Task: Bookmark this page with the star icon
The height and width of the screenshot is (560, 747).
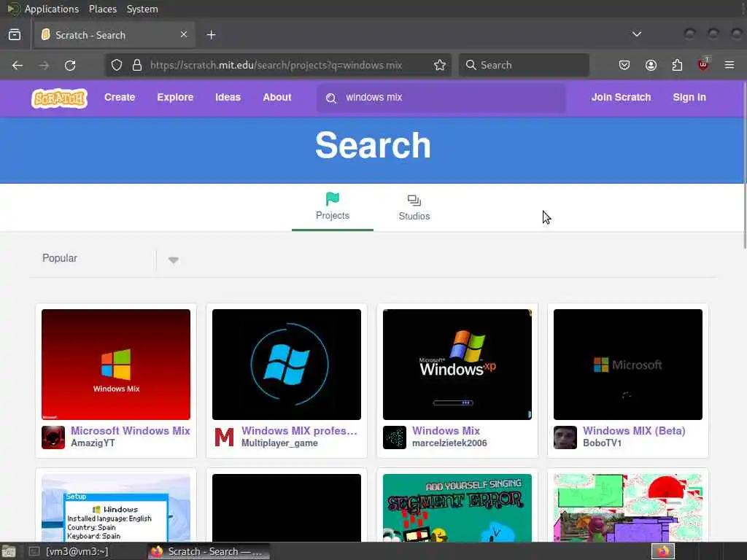Action: [x=440, y=65]
